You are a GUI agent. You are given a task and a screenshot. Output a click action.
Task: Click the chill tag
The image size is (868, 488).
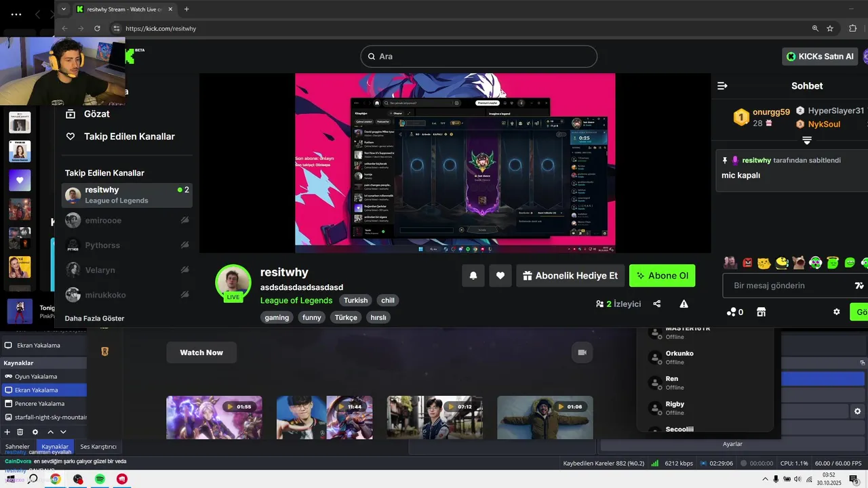pos(388,300)
